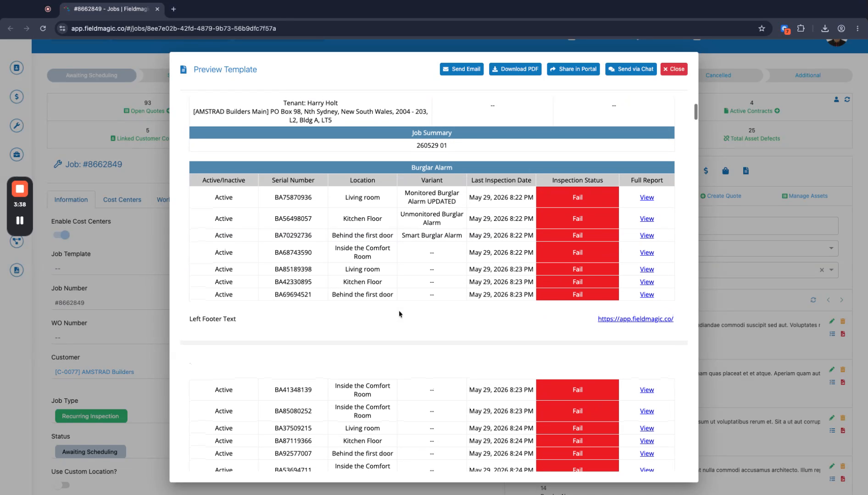Stop the screen recording with red button
The image size is (868, 495).
[20, 189]
